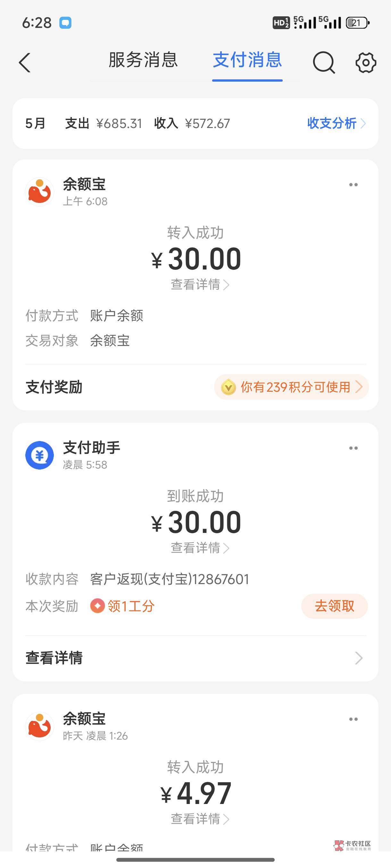
Task: Tap the top 余额宝 avatar icon
Action: pyautogui.click(x=39, y=192)
